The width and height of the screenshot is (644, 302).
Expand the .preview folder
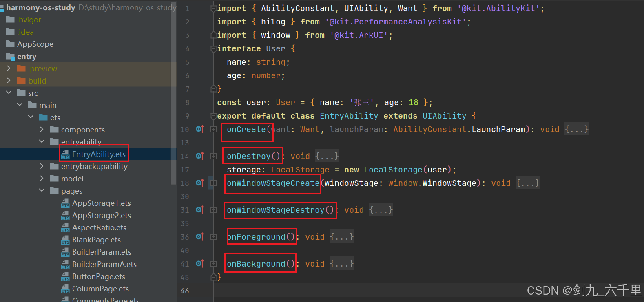(x=9, y=68)
